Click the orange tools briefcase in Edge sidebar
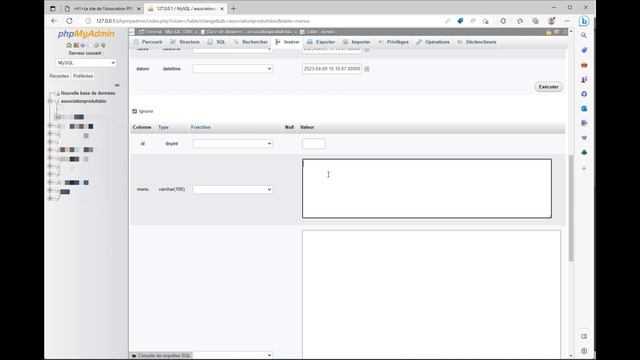 click(x=584, y=65)
